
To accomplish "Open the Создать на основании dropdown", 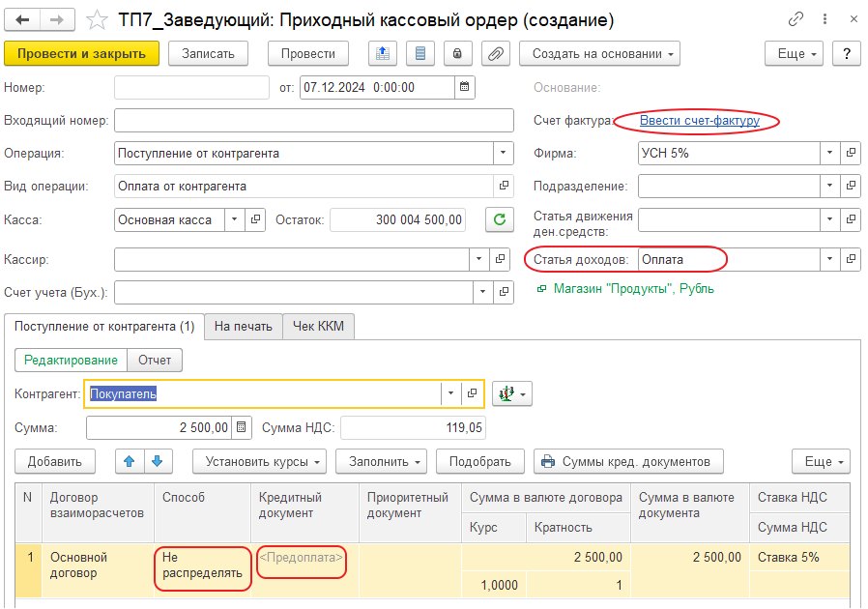I will (599, 54).
